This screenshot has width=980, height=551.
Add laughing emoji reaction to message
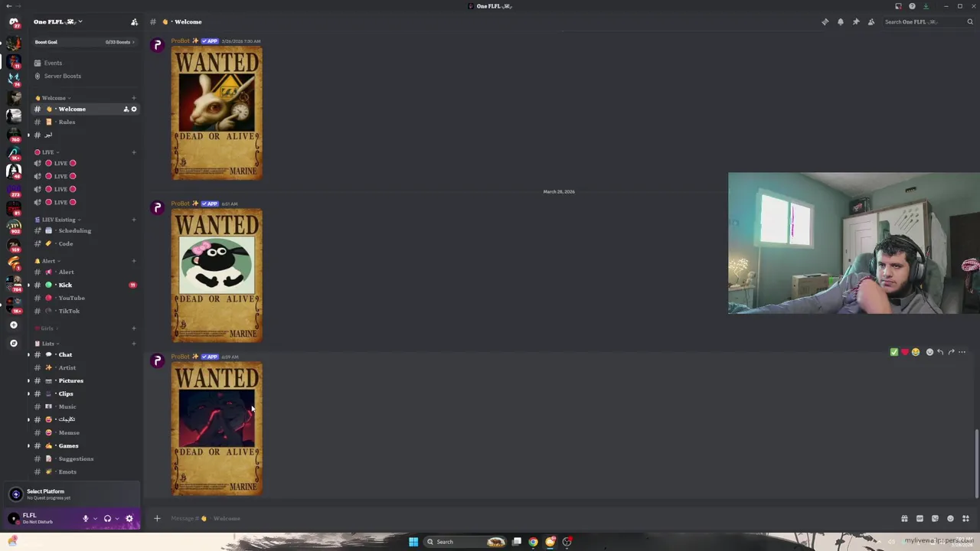(915, 352)
